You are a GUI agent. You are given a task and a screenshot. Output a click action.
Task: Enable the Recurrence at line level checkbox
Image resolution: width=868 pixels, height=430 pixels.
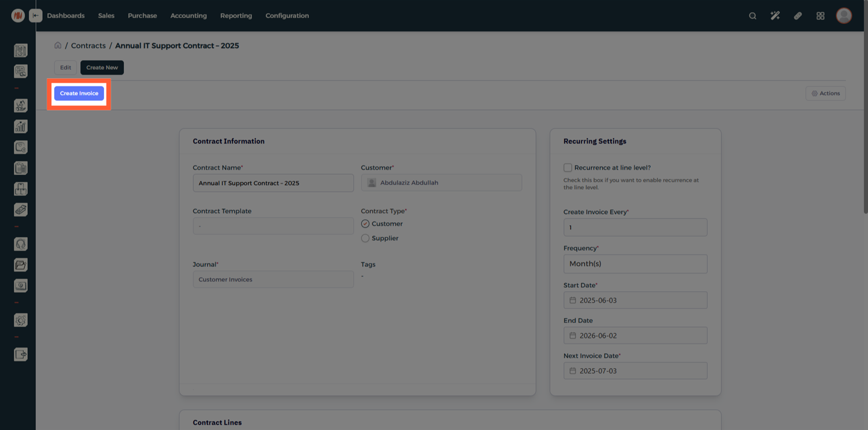click(568, 168)
